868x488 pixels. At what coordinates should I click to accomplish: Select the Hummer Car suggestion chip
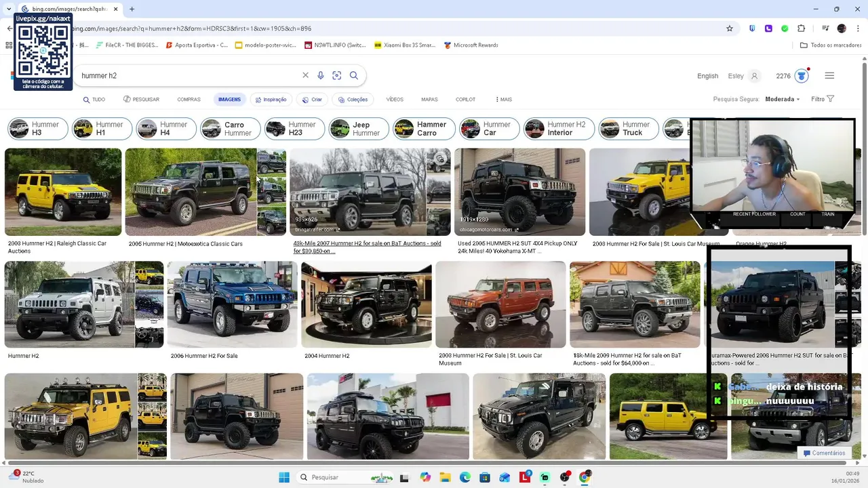pyautogui.click(x=489, y=129)
